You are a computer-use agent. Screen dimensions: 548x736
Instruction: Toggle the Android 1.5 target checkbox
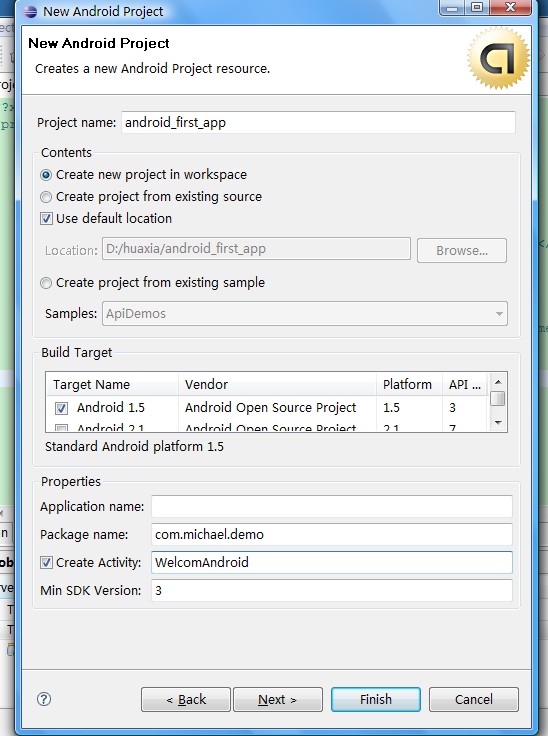pos(61,408)
